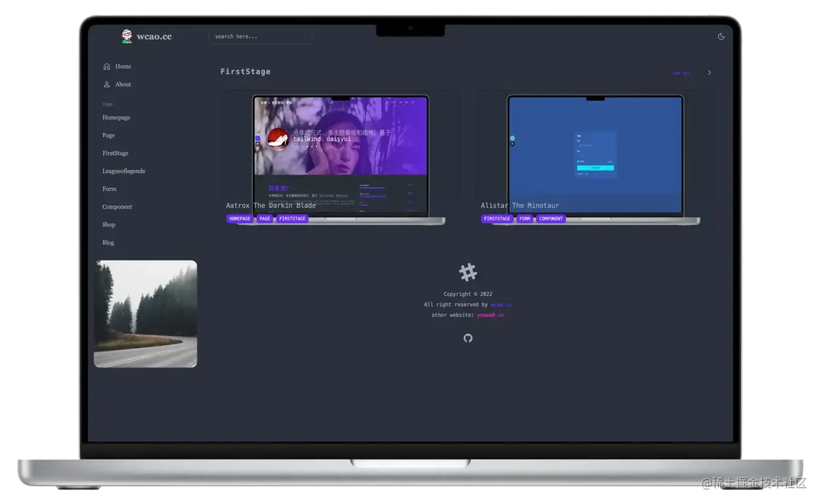Select Leagueoflegends in the sidebar

coord(123,171)
